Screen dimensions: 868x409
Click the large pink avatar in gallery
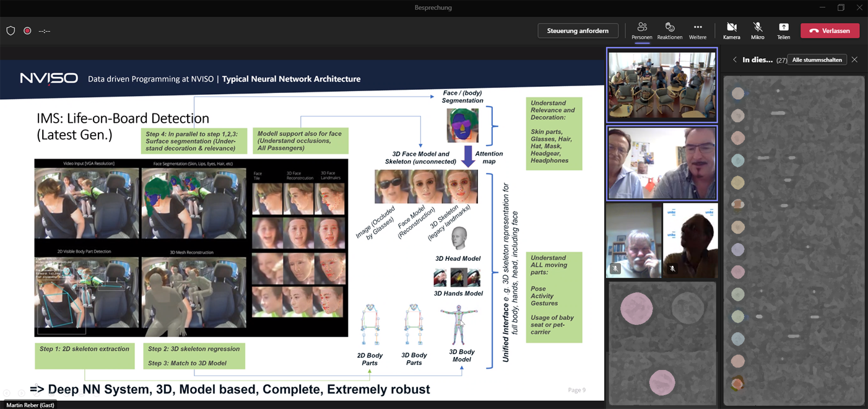(636, 308)
